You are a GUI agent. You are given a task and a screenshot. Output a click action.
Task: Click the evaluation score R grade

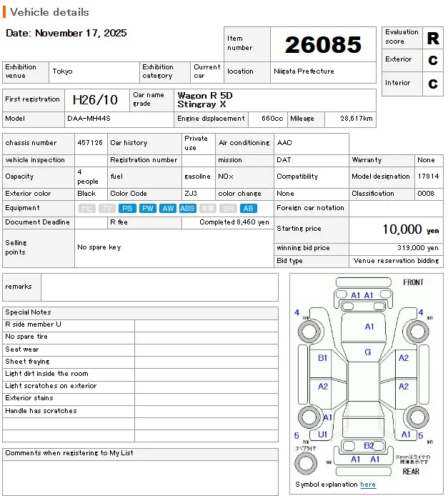pos(433,39)
